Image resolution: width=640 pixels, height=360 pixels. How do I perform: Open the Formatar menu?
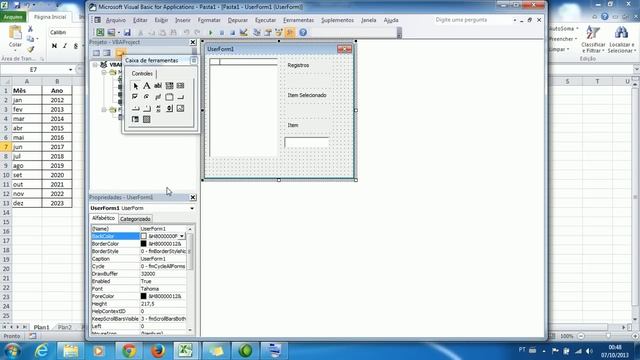[209, 20]
